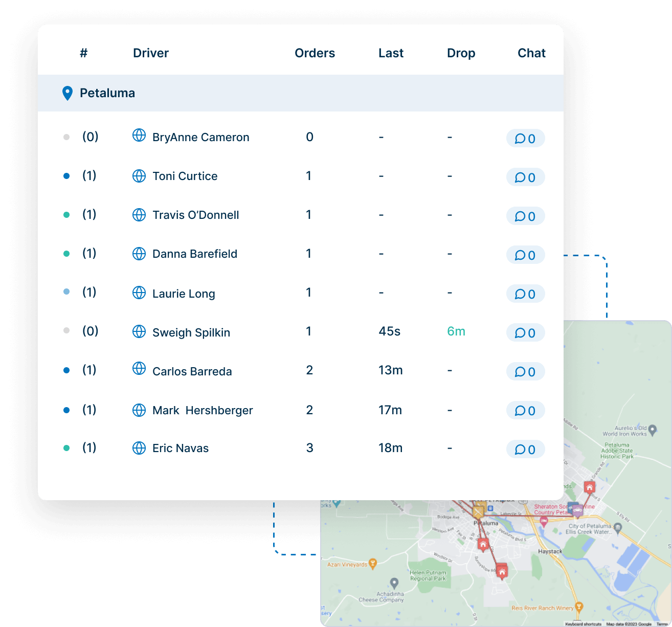Open chat with Danna Barefield
Viewport: 672px width, 627px height.
point(525,255)
